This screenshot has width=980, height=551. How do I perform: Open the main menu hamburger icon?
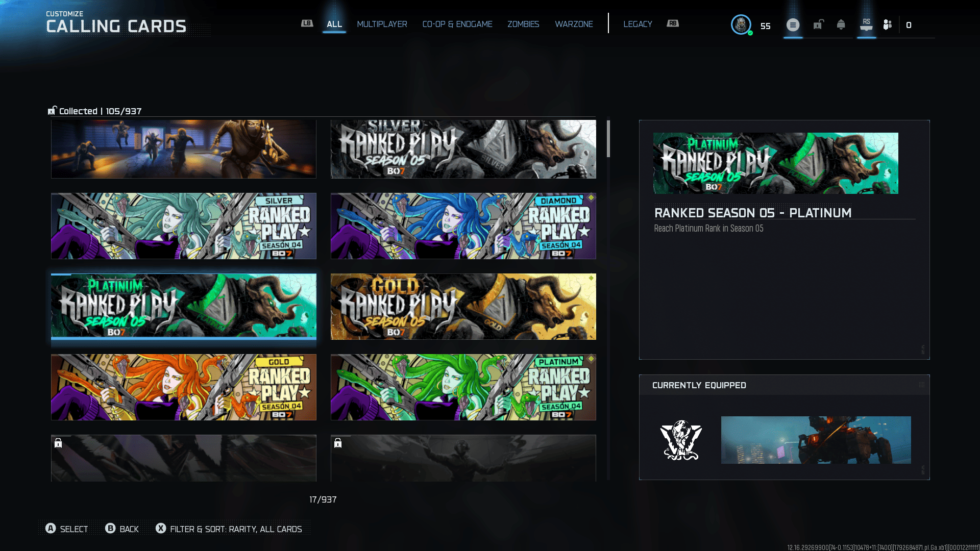[793, 24]
